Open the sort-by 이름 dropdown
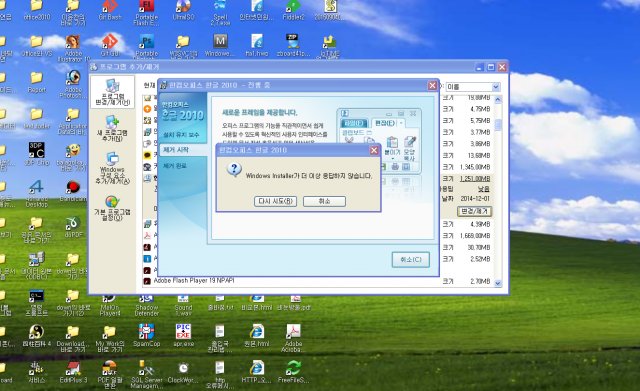 tap(473, 87)
